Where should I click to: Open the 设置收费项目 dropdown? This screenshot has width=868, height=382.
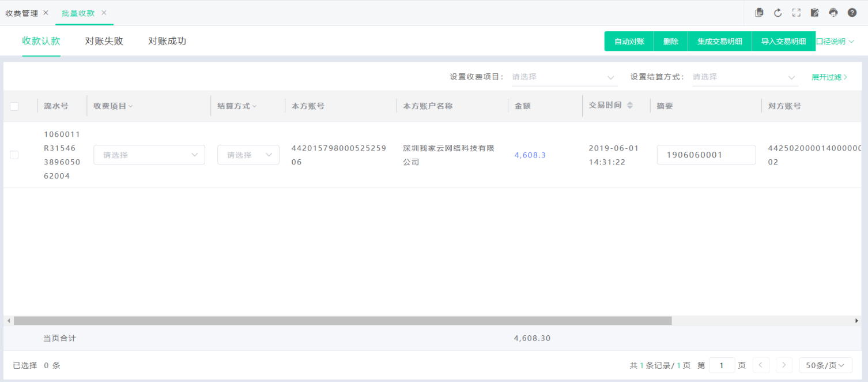pyautogui.click(x=564, y=77)
